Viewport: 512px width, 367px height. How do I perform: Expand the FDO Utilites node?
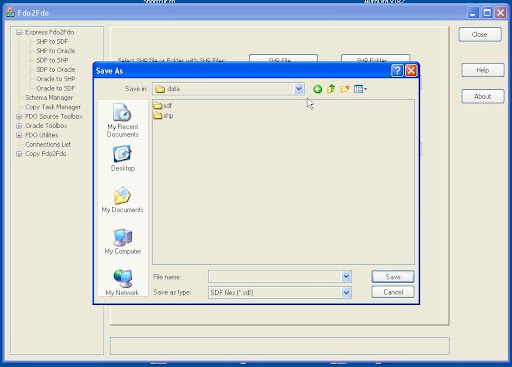point(19,135)
